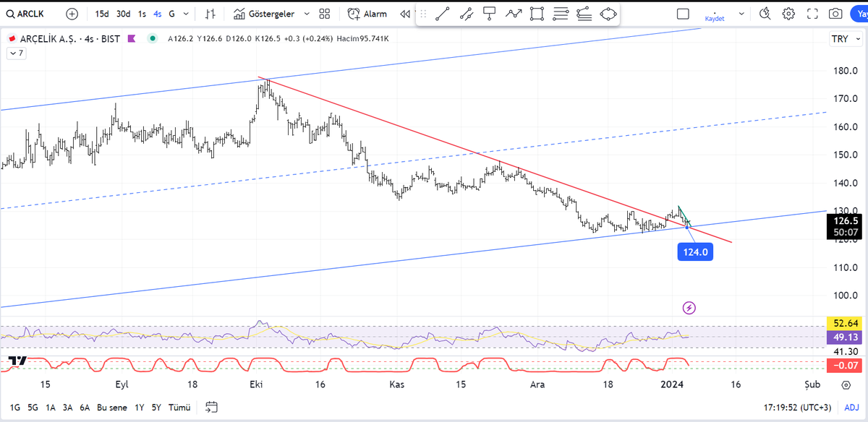The width and height of the screenshot is (868, 422).
Task: Open the bar chart style selector
Action: tap(210, 14)
